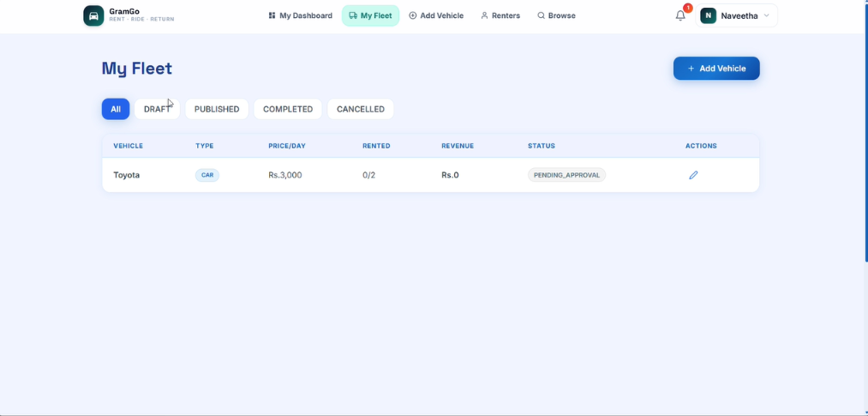Click the PENDING_APPROVAL status badge
Screen dimensions: 868x416
point(567,175)
